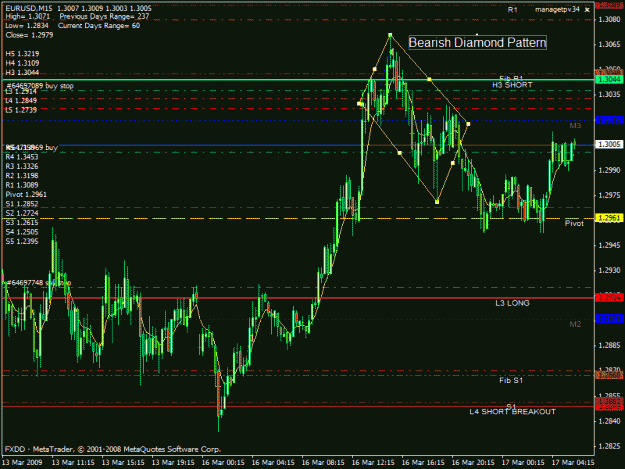This screenshot has width=625, height=469.
Task: Click the '13 Mar 2009' date on time axis
Action: click(x=22, y=463)
